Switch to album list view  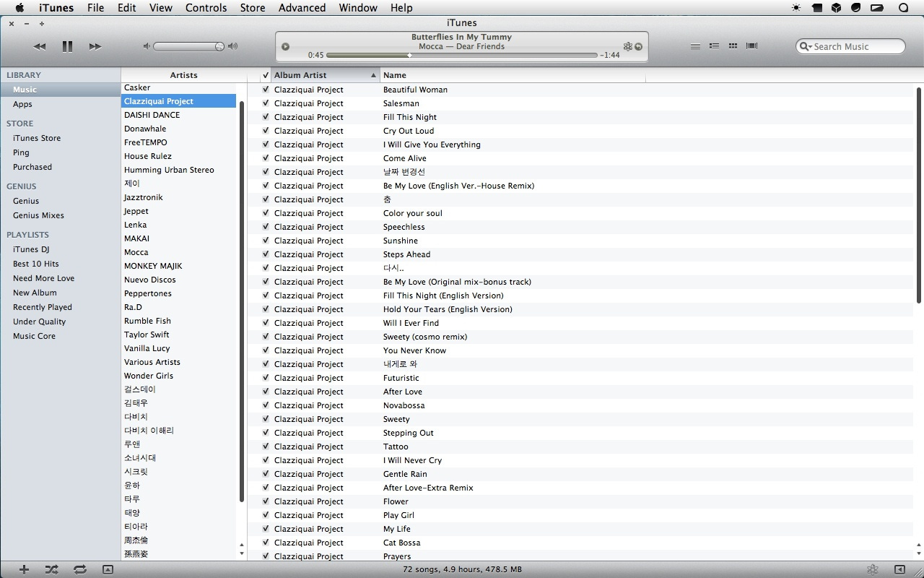[x=714, y=46]
